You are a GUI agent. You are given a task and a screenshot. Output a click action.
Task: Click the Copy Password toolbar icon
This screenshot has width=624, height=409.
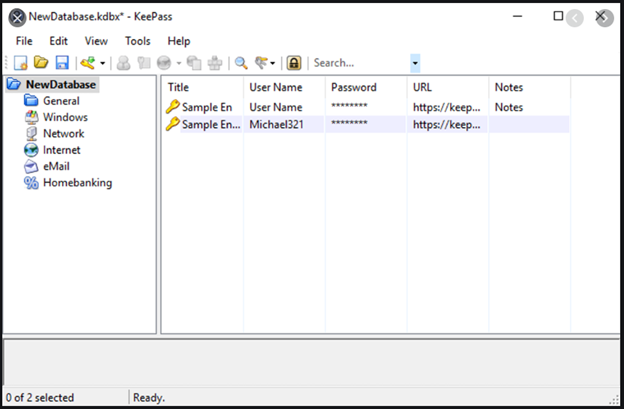pyautogui.click(x=144, y=63)
